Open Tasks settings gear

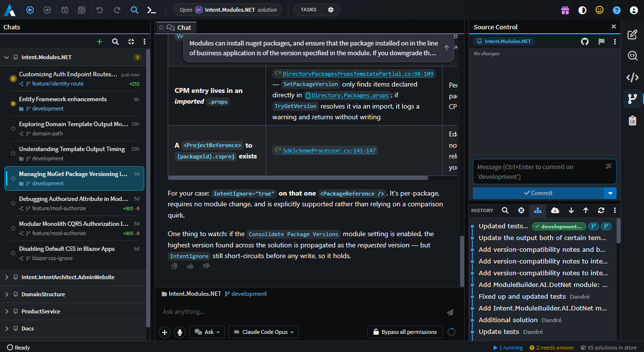tap(331, 10)
